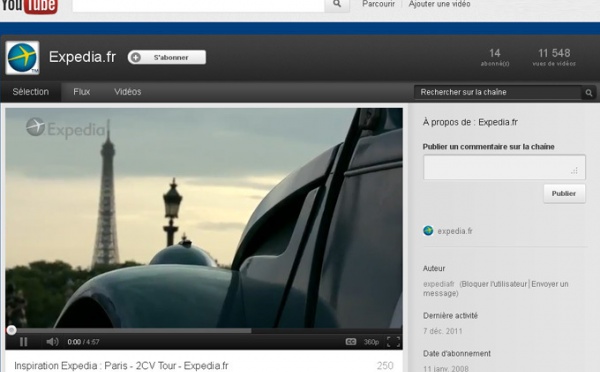600x372 pixels.
Task: Click the playback position handle
Action: point(11,330)
